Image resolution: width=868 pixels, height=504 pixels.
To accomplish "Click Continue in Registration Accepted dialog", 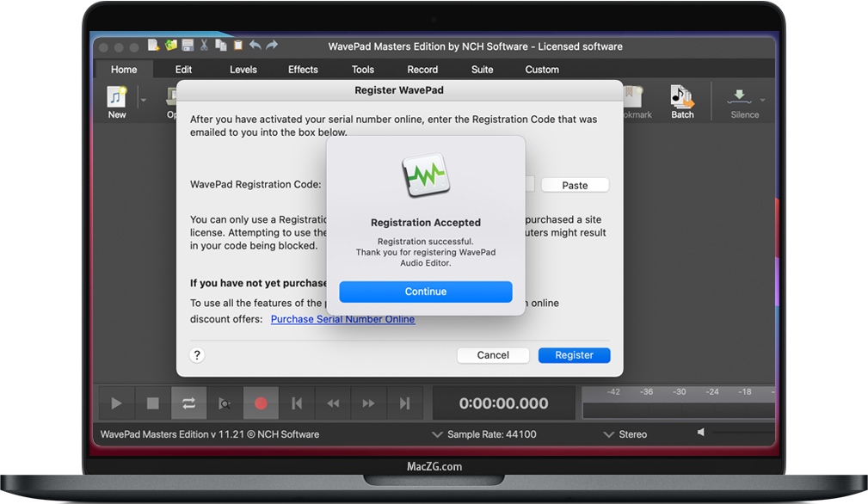I will click(x=426, y=292).
